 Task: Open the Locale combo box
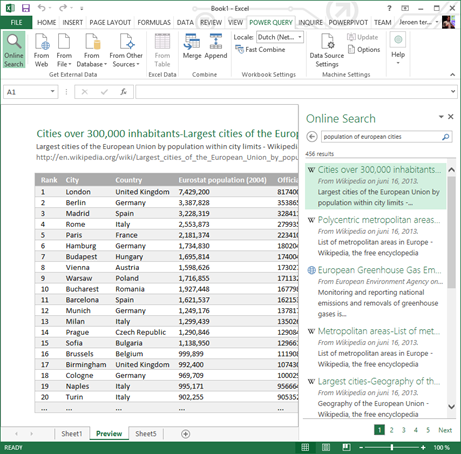[x=280, y=37]
